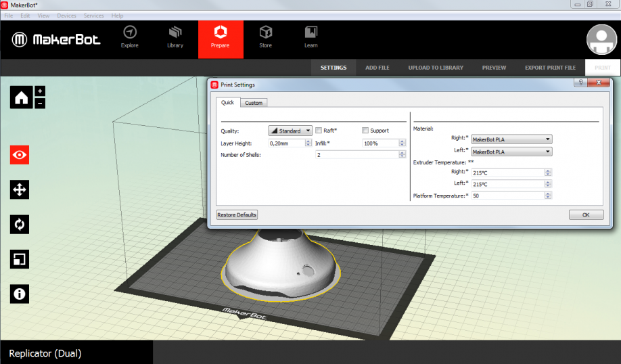Image resolution: width=621 pixels, height=364 pixels.
Task: Click EXPORT PRINT FILE
Action: tap(550, 68)
